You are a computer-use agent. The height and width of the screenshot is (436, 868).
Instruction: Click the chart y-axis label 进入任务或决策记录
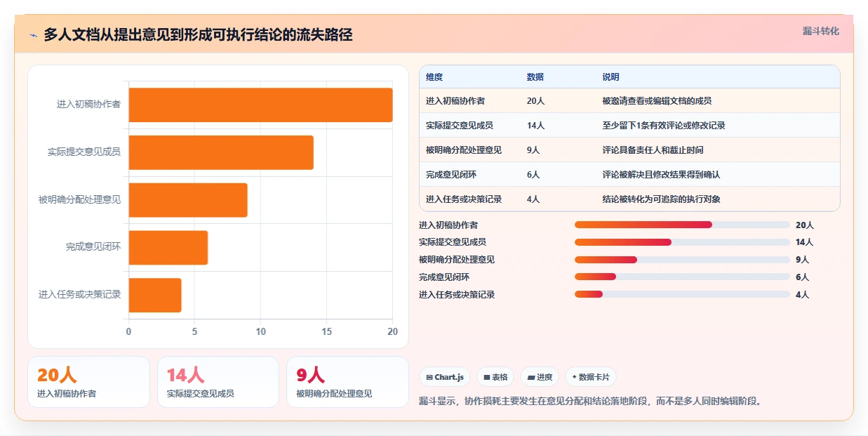click(80, 295)
